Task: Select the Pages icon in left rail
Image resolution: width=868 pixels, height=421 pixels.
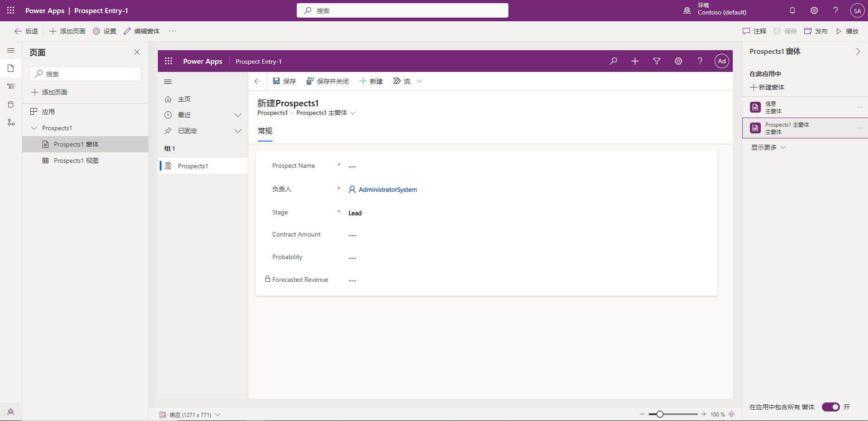Action: (11, 68)
